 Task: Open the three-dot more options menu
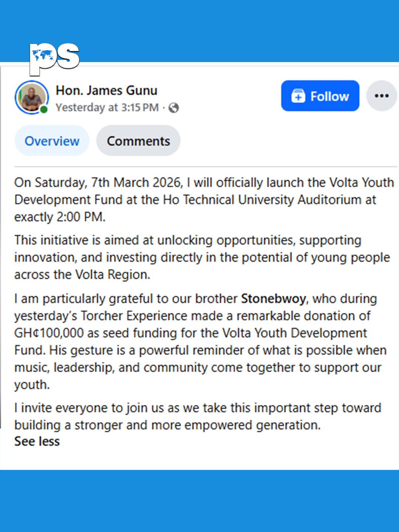381,96
